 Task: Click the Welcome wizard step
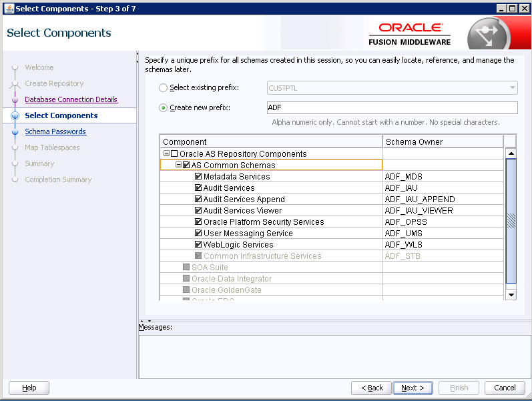pyautogui.click(x=39, y=67)
